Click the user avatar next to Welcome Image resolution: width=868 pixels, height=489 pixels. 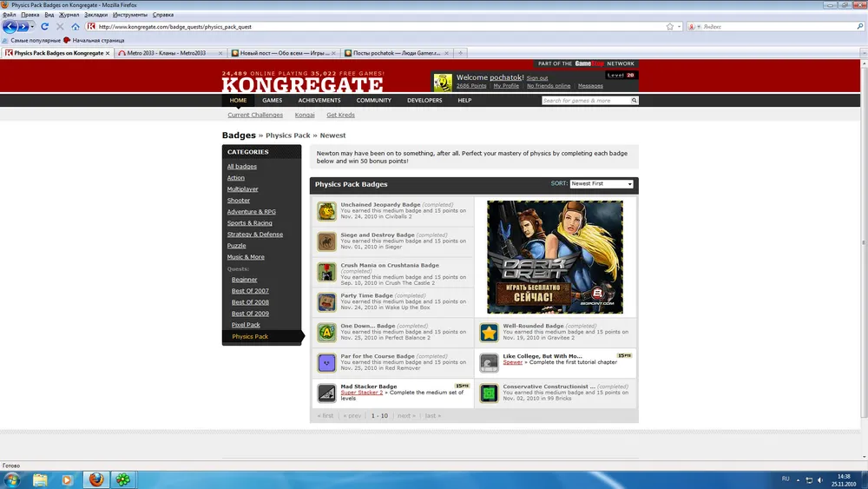(443, 83)
